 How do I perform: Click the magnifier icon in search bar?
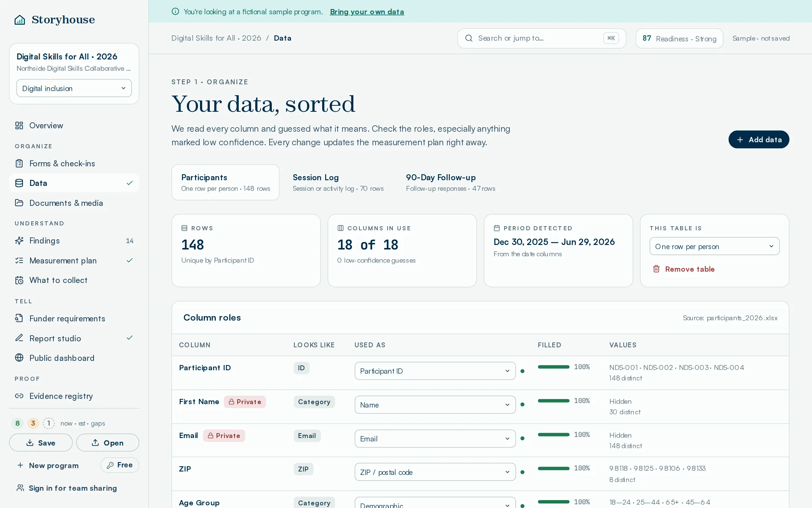469,38
